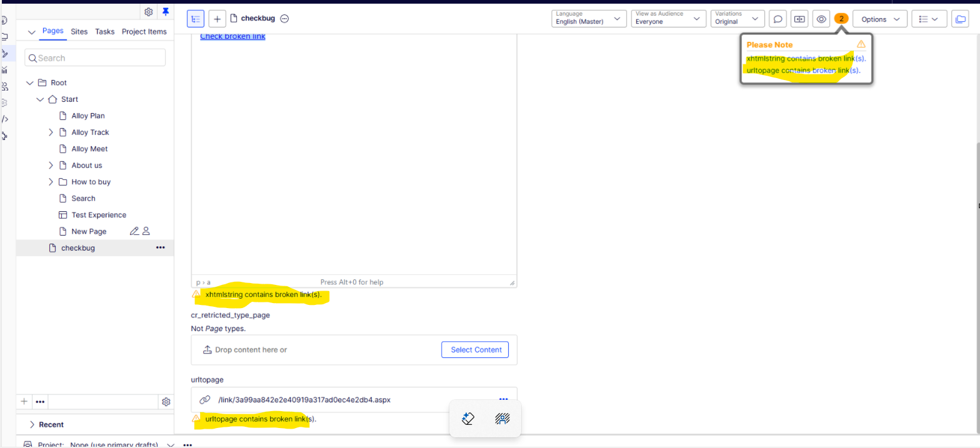Click the puzzle piece add-ons icon in left rail
The height and width of the screenshot is (448, 980).
click(x=5, y=135)
